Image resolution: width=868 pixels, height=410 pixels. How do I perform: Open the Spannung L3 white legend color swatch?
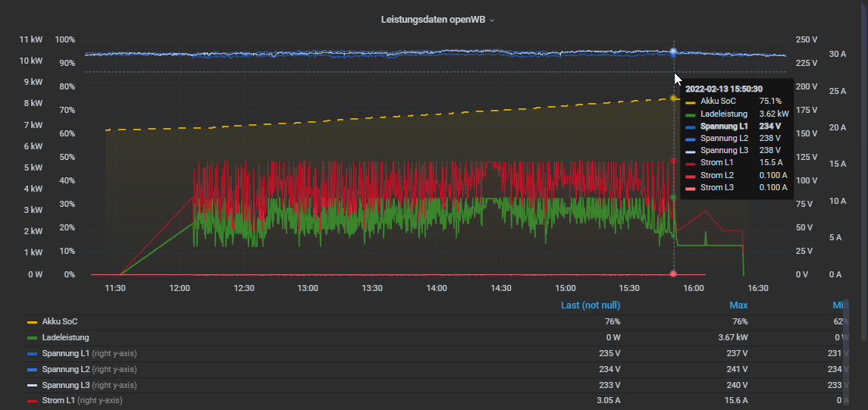pos(32,386)
